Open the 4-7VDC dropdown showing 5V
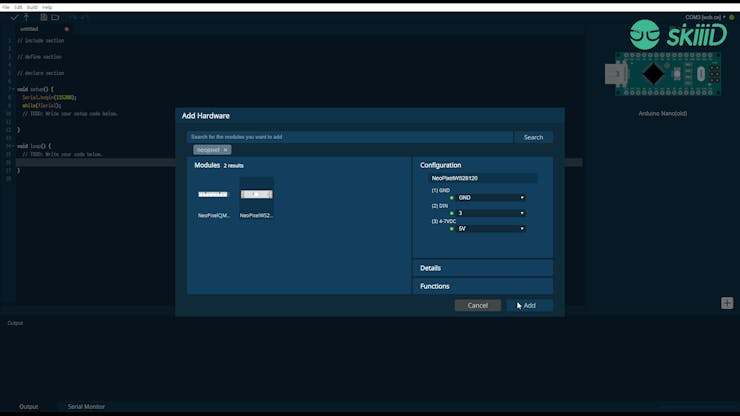 (491, 229)
